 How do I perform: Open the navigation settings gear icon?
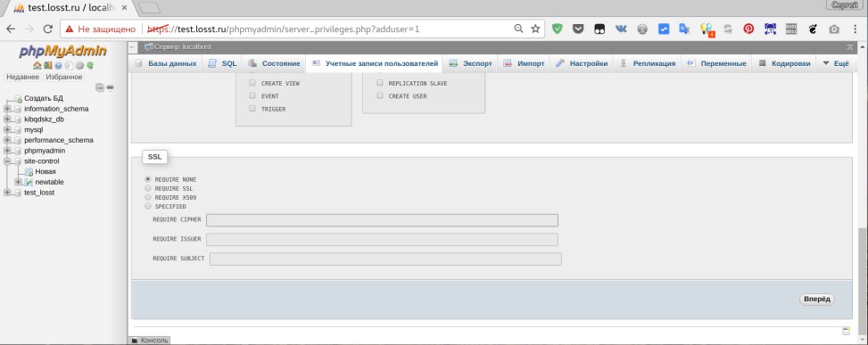pyautogui.click(x=79, y=66)
